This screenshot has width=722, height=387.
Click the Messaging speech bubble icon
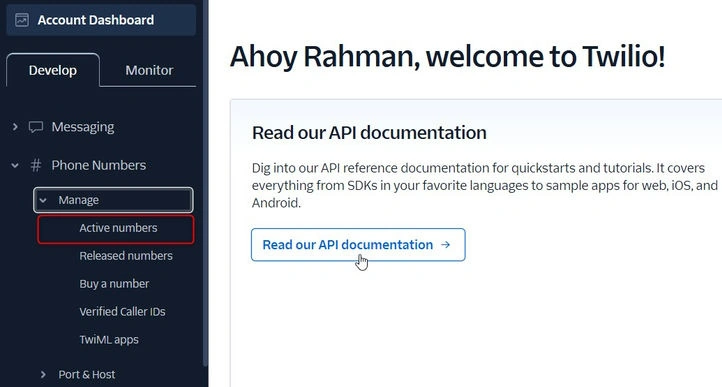click(x=36, y=127)
